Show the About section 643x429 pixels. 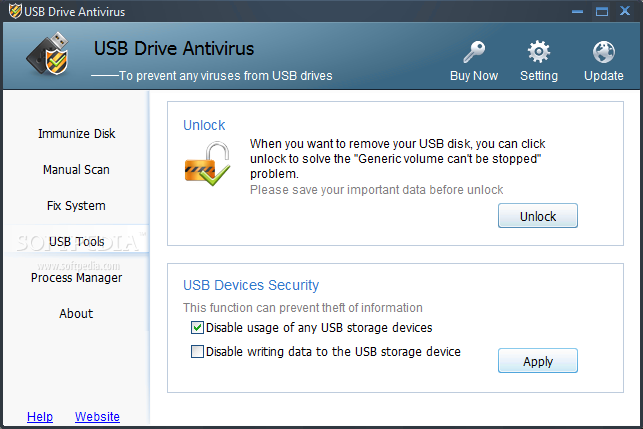pos(76,314)
